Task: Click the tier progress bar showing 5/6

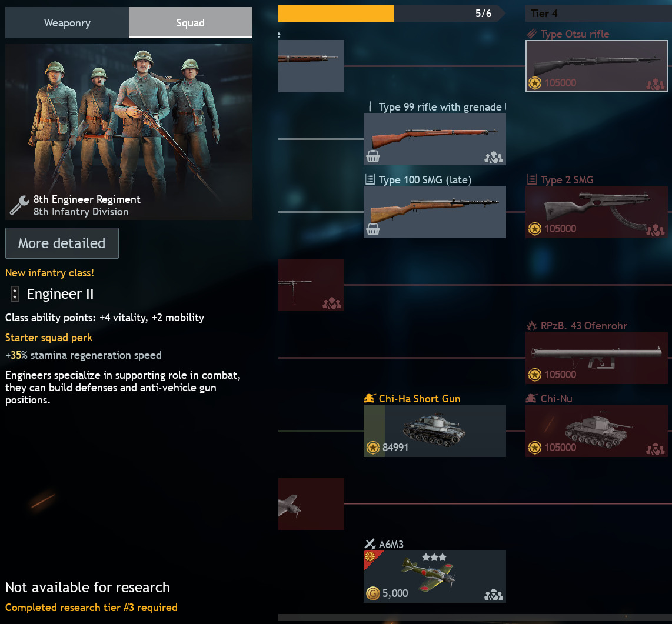Action: [392, 14]
